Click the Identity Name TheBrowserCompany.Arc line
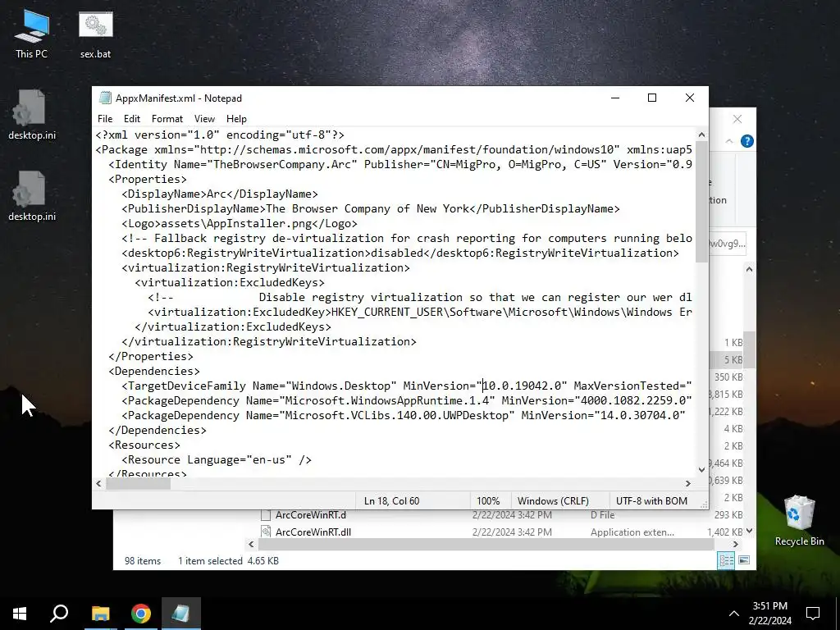Viewport: 840px width, 630px height. click(400, 164)
